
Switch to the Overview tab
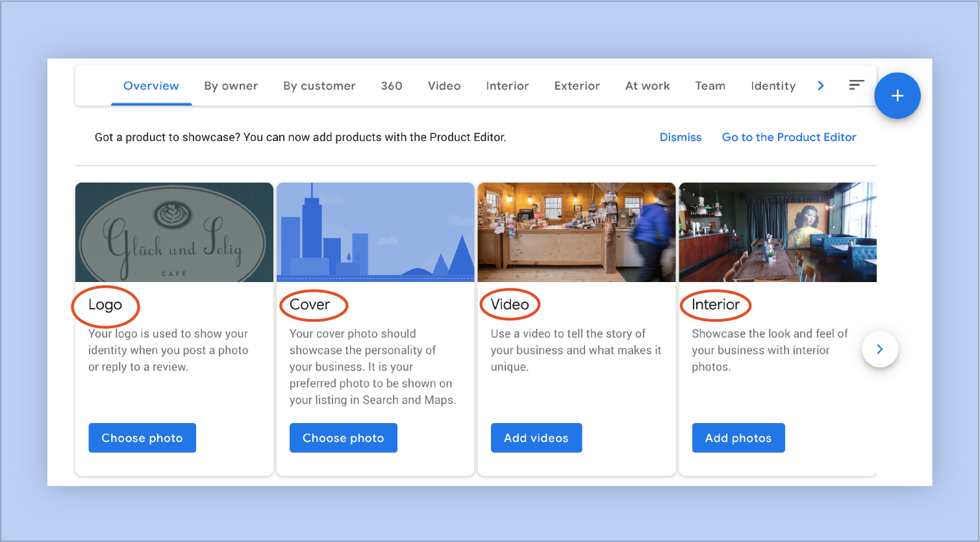click(151, 86)
